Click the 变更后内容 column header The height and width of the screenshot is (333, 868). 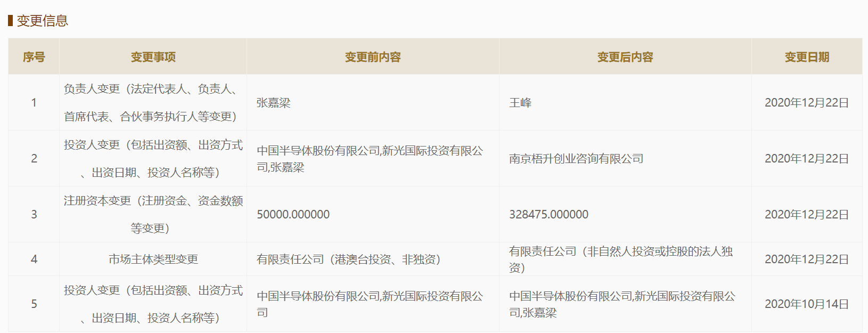pyautogui.click(x=625, y=57)
